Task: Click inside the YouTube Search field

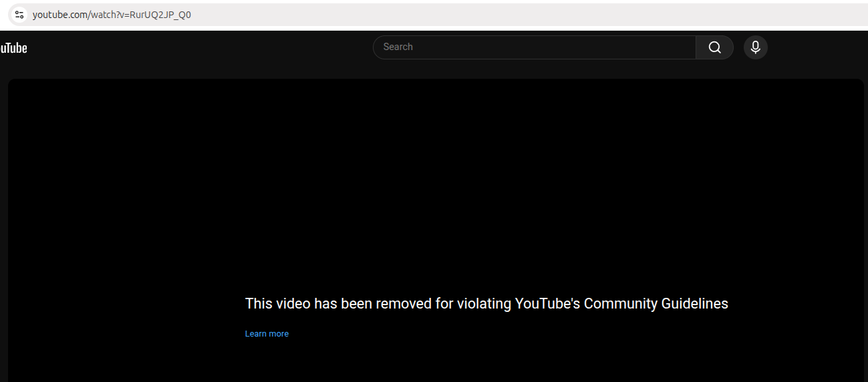Action: [x=535, y=47]
